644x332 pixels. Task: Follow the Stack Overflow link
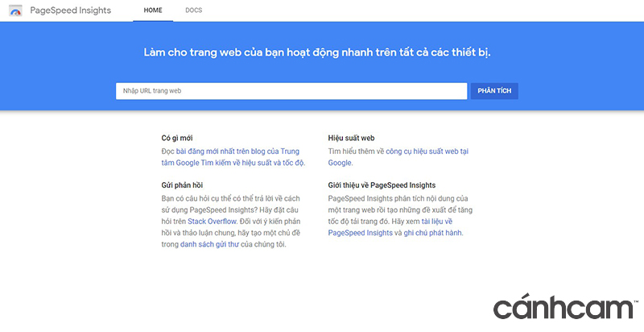click(x=212, y=221)
